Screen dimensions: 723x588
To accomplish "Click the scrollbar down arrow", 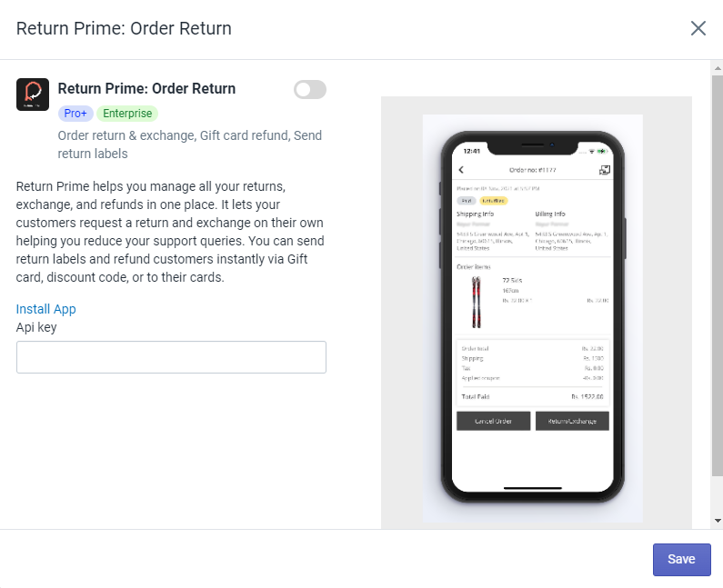I will click(717, 521).
